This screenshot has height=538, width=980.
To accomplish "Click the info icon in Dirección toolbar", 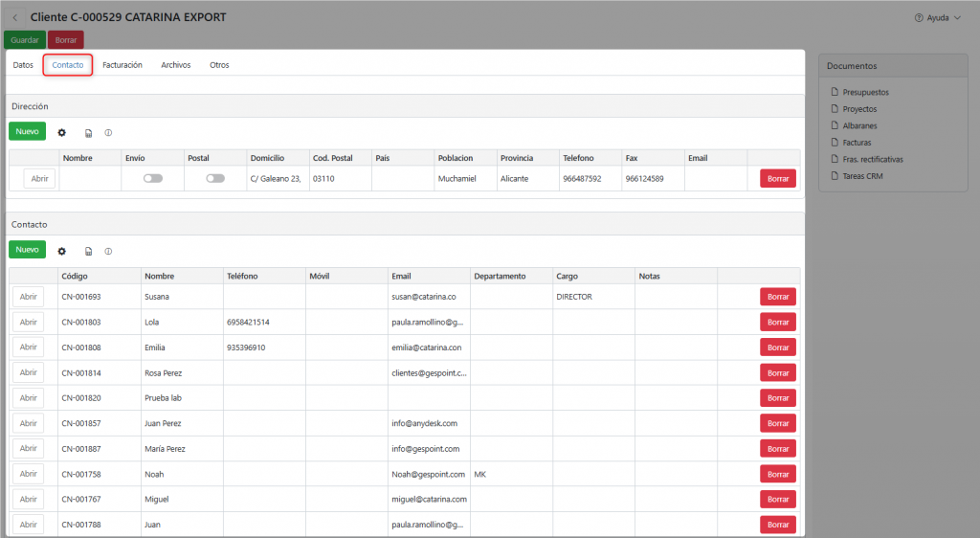I will pyautogui.click(x=108, y=133).
